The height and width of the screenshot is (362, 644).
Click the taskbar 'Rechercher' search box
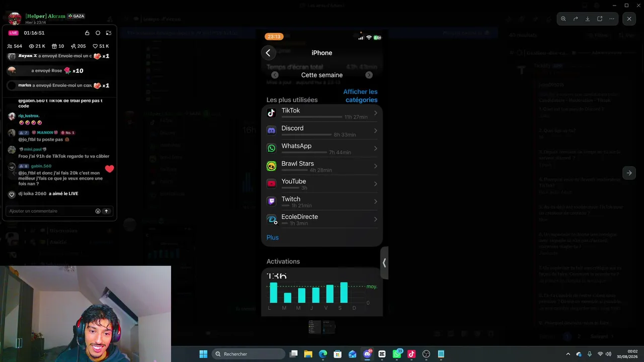click(249, 354)
